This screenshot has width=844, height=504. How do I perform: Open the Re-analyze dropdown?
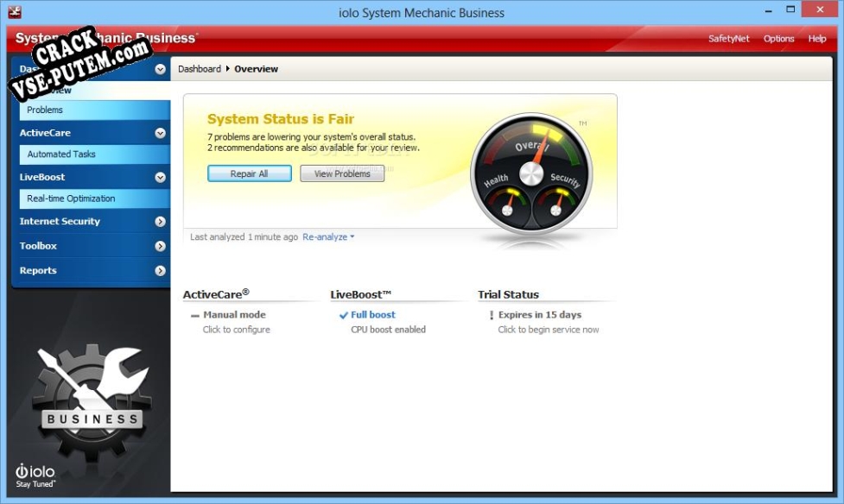point(328,236)
